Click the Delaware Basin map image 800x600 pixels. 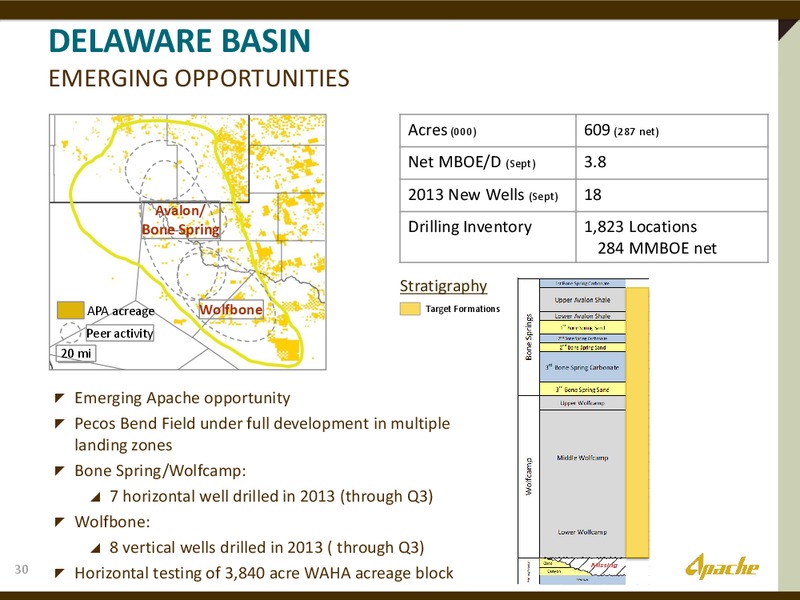pos(187,242)
